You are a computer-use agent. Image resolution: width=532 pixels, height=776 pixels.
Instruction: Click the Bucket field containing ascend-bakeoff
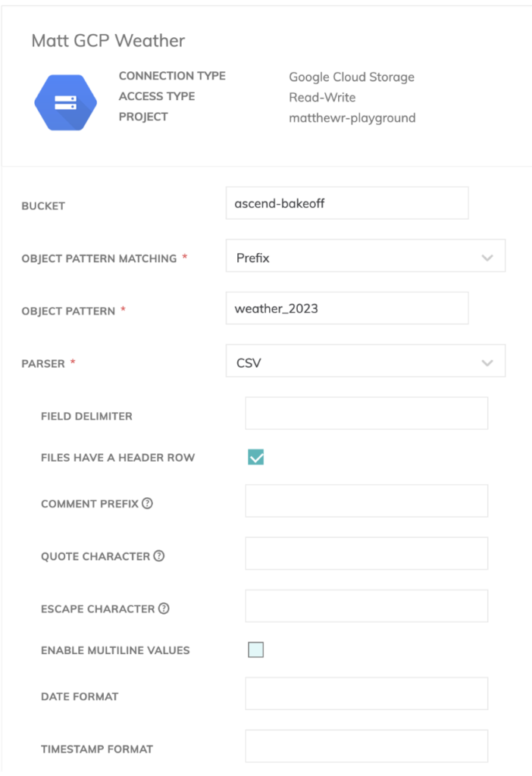click(x=347, y=204)
